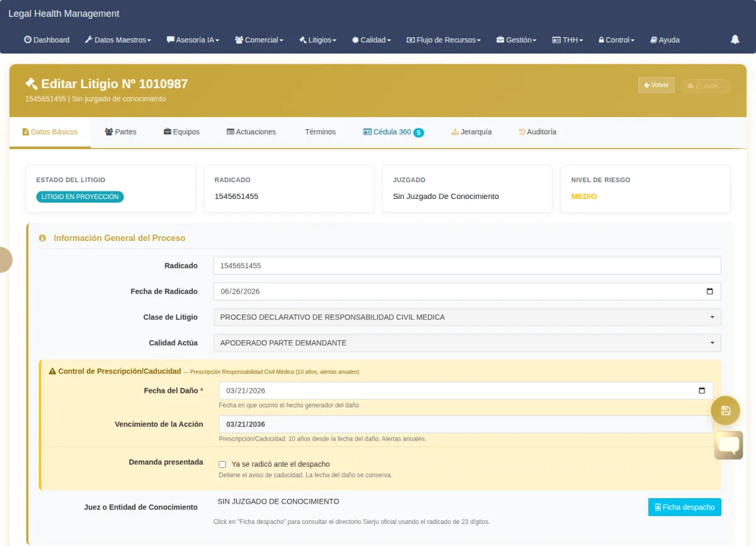Viewport: 756px width, 546px height.
Task: Click the Fecha del Daño date field
Action: 466,390
